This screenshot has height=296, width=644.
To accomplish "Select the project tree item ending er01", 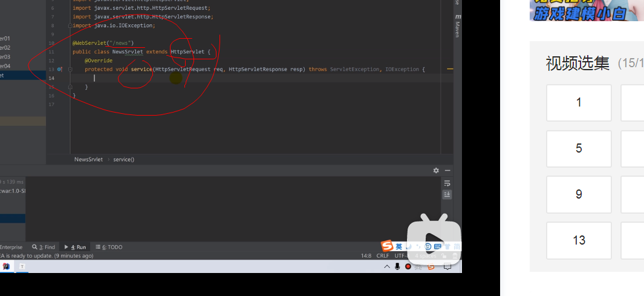I will [5, 39].
